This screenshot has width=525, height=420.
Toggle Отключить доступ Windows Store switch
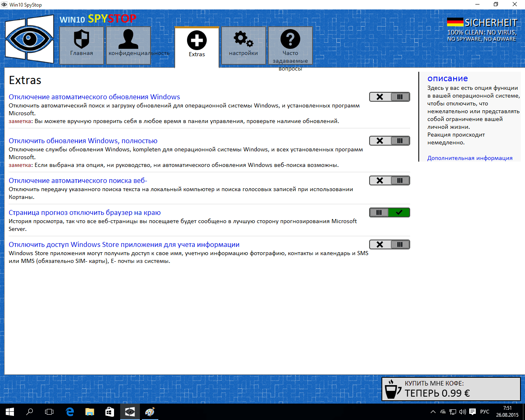click(390, 244)
